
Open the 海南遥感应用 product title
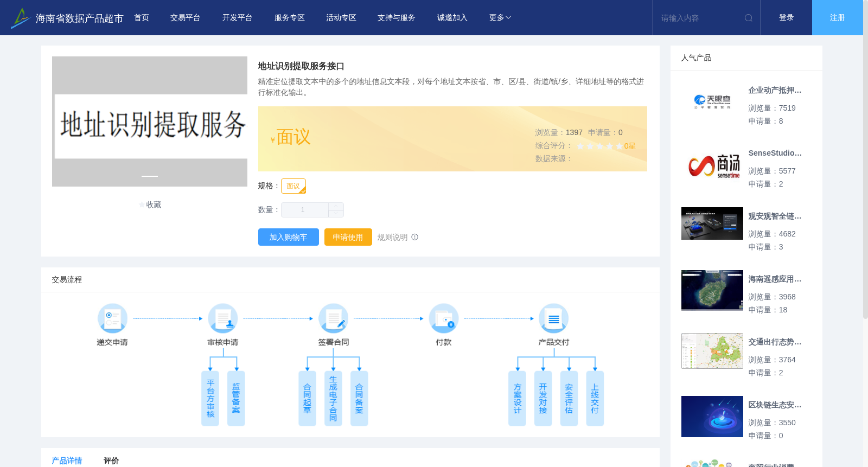775,279
